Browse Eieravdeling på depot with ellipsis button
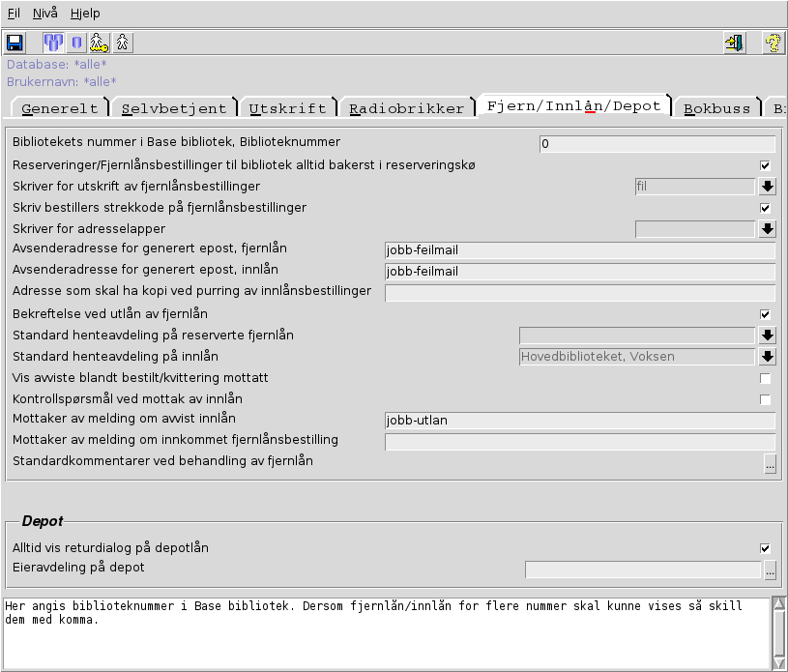Screen dimensions: 788x672 tap(770, 570)
